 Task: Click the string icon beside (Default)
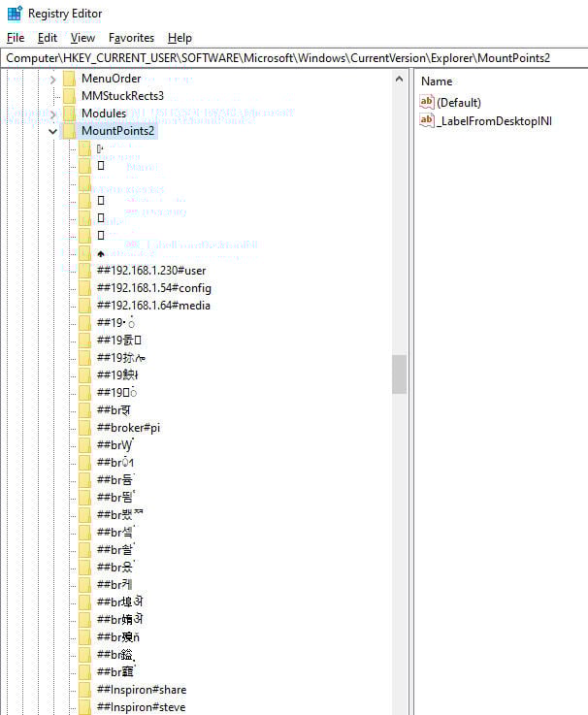click(427, 102)
